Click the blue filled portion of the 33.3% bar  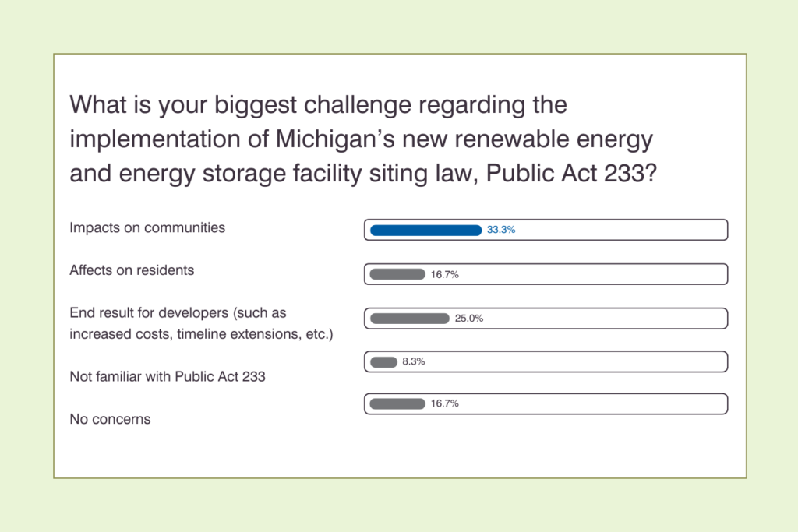[425, 230]
